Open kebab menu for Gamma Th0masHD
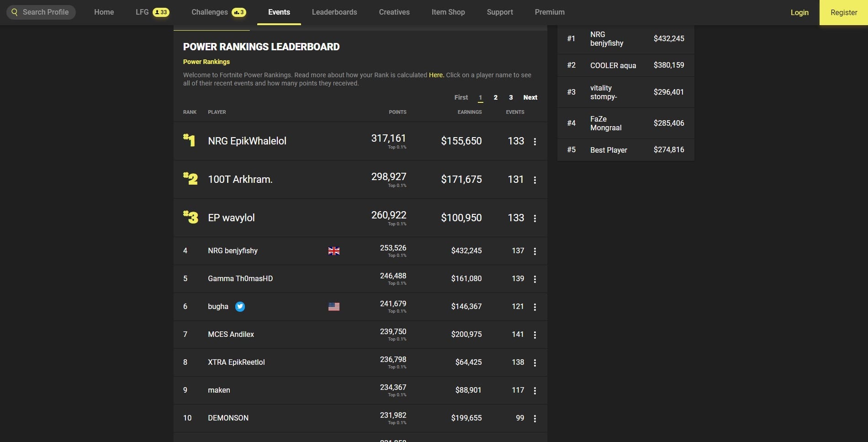 [x=535, y=279]
